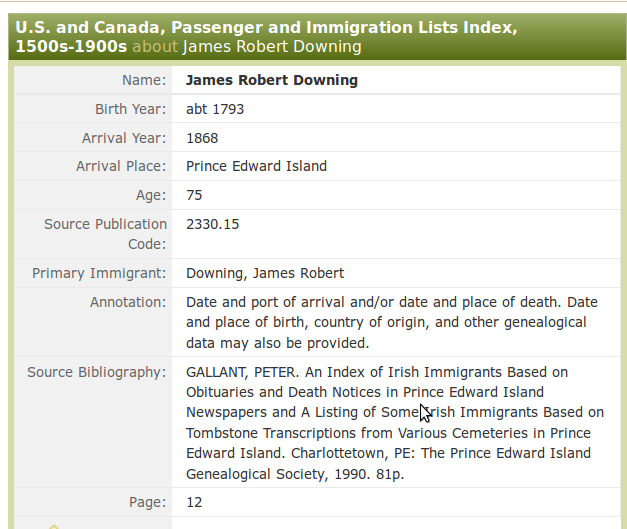The height and width of the screenshot is (529, 627).
Task: Click the Birth Year label
Action: (130, 109)
